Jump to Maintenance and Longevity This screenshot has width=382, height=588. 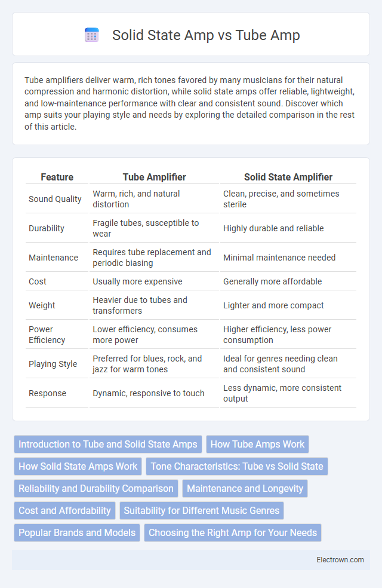point(245,488)
